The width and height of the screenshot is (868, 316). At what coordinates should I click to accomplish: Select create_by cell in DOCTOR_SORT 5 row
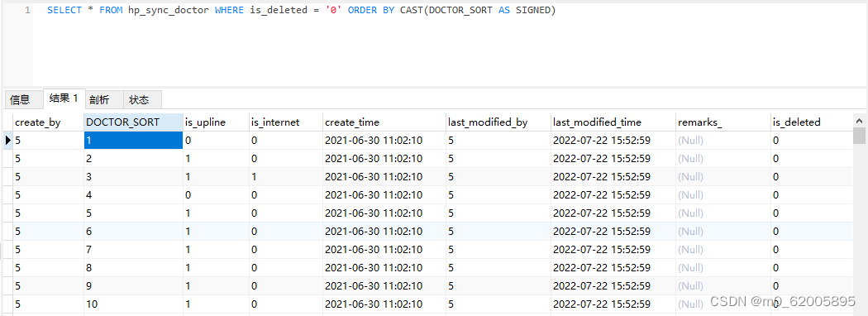pyautogui.click(x=48, y=213)
